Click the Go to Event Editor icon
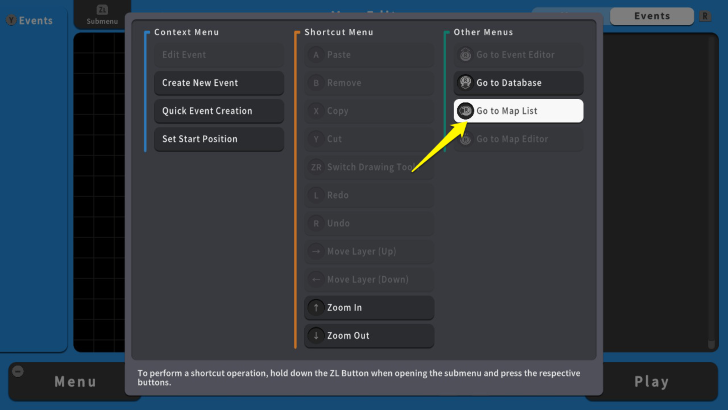 (465, 55)
